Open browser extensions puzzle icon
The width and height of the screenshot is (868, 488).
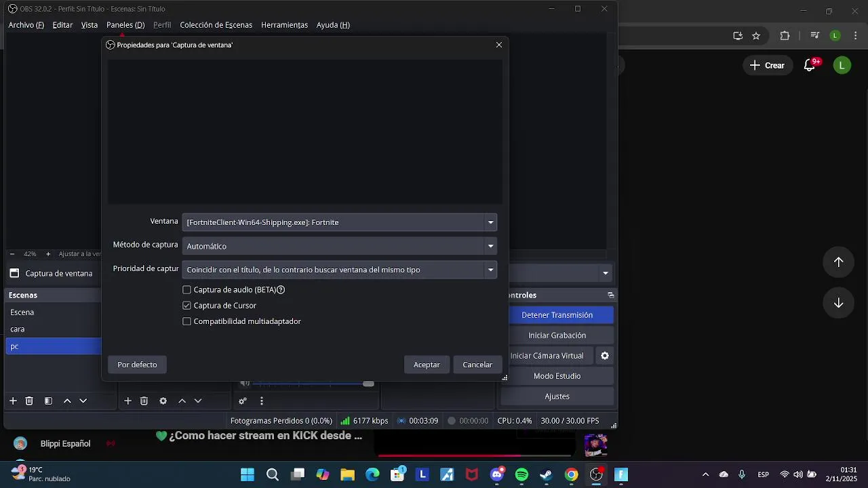click(x=785, y=36)
